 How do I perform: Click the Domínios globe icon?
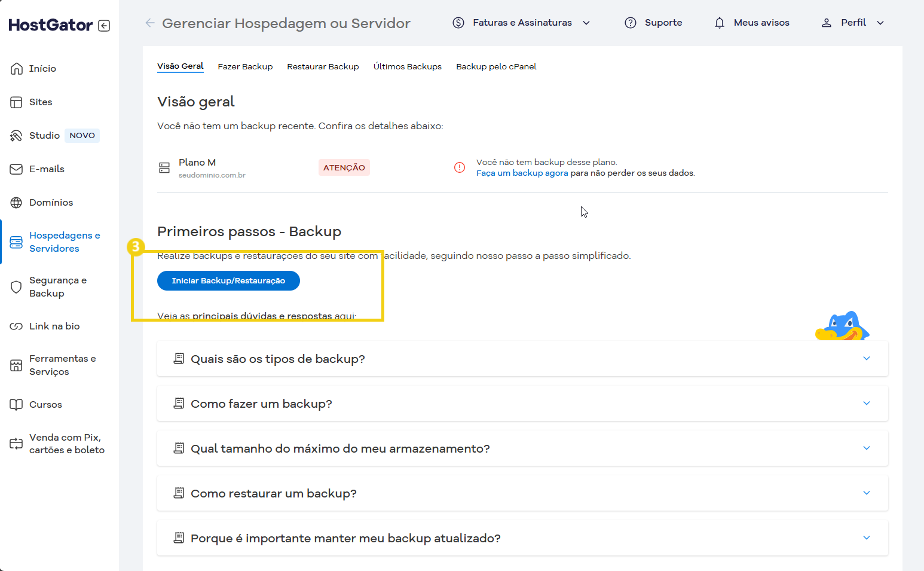click(x=17, y=203)
